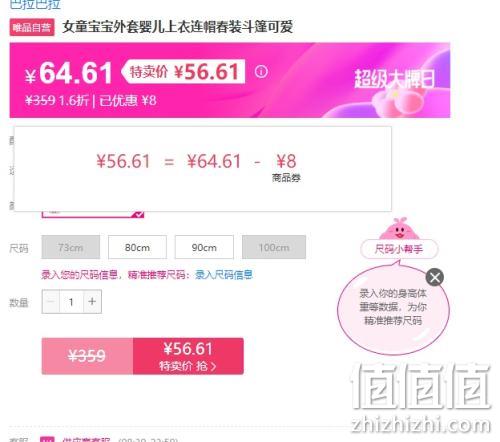The width and height of the screenshot is (500, 442).
Task: Increase quantity with plus button
Action: [x=92, y=302]
